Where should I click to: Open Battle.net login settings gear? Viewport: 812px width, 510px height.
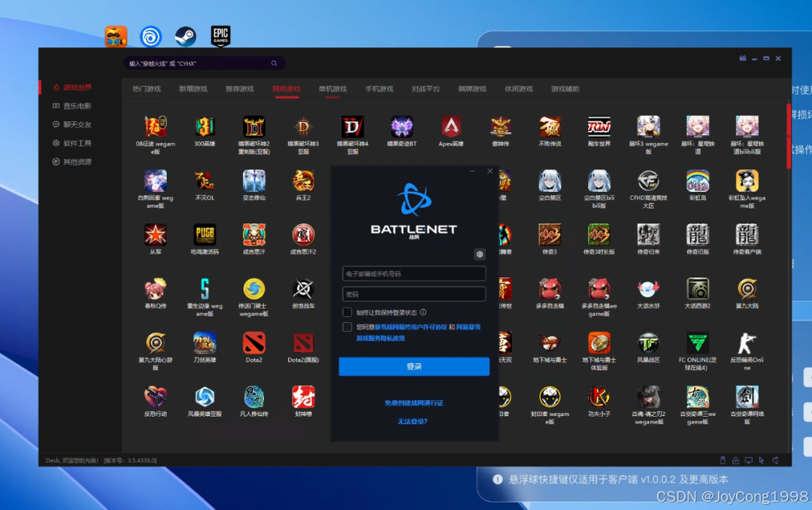pos(480,254)
